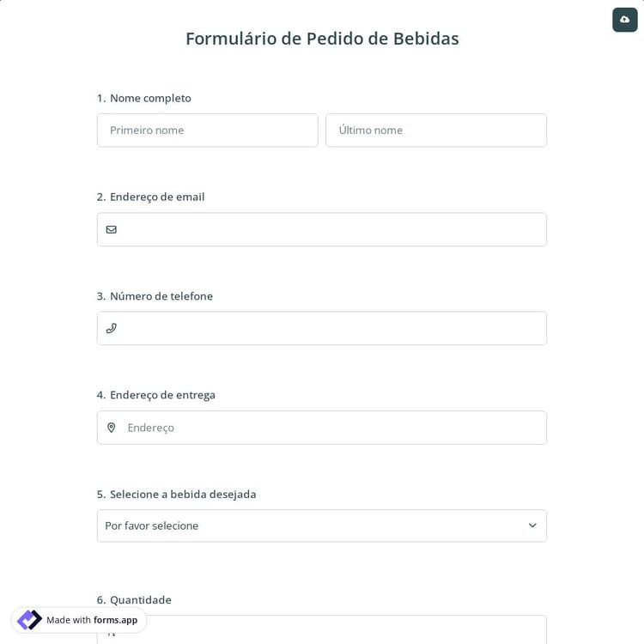Click the phone handset icon
This screenshot has width=644, height=644.
(x=112, y=328)
